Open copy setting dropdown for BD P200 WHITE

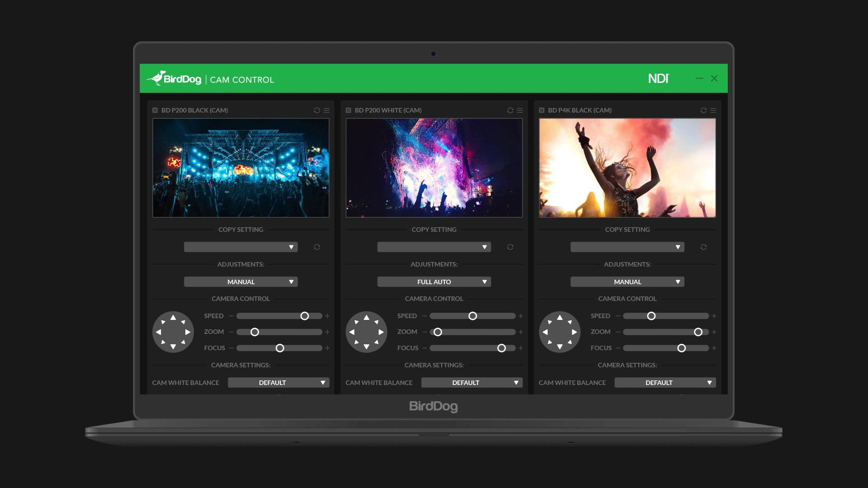[x=434, y=247]
